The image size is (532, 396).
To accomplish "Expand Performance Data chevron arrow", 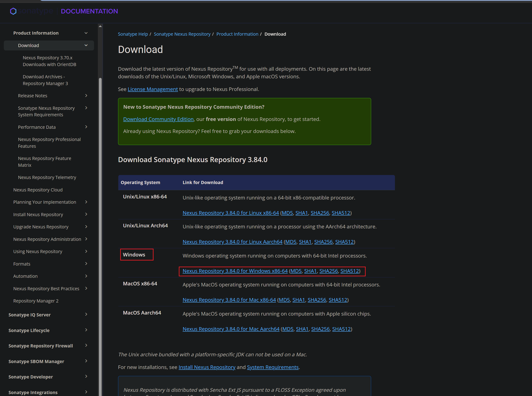I will coord(86,127).
